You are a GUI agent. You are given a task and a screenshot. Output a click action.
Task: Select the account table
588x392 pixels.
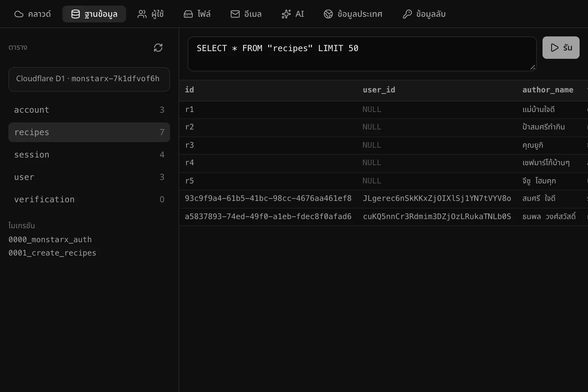point(89,110)
